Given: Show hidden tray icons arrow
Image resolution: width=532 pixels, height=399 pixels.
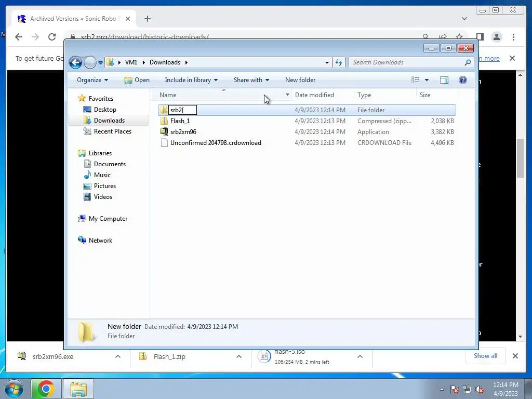Looking at the screenshot, I should pyautogui.click(x=442, y=390).
